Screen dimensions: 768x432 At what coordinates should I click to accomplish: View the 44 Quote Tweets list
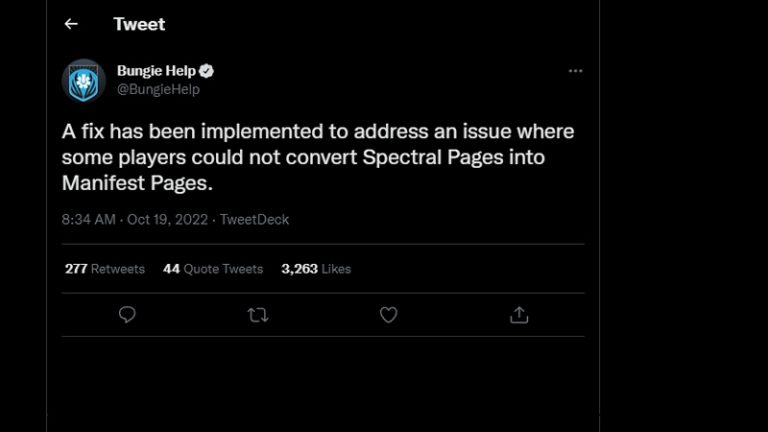[x=213, y=269]
